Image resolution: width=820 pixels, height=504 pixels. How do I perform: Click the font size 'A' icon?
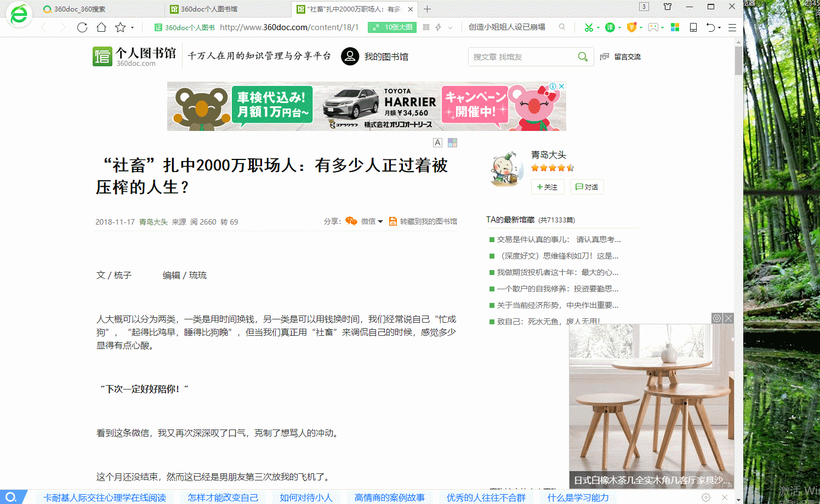(x=437, y=142)
